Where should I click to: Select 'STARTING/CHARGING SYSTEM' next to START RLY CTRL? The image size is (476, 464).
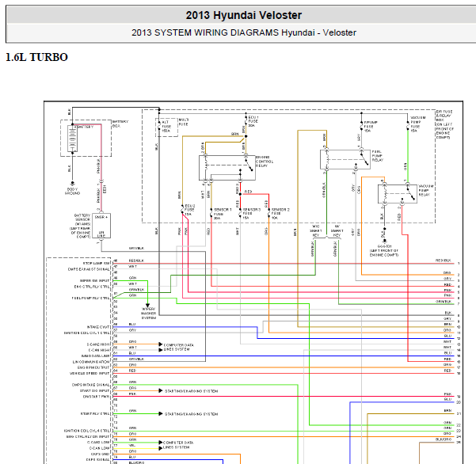pos(191,414)
